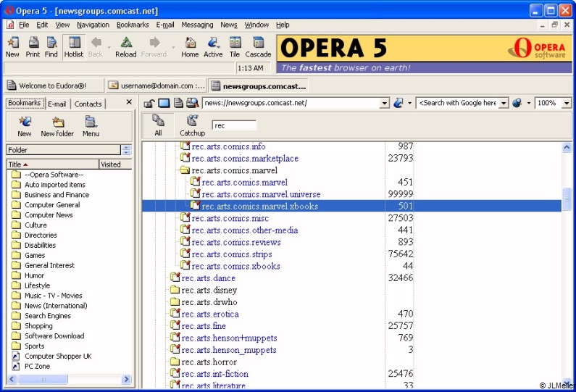
Task: Toggle the blue screen display mode icon
Action: point(164,103)
